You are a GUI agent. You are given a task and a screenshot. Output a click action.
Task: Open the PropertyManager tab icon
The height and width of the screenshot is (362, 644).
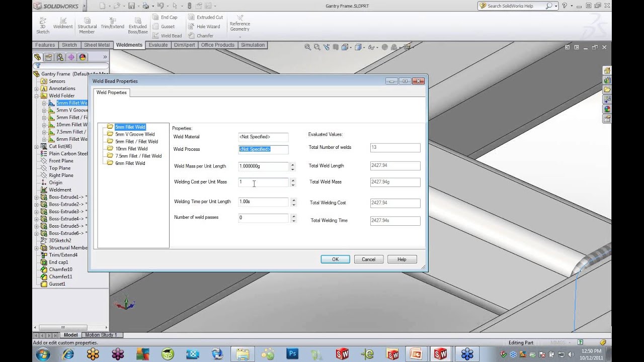click(x=49, y=57)
